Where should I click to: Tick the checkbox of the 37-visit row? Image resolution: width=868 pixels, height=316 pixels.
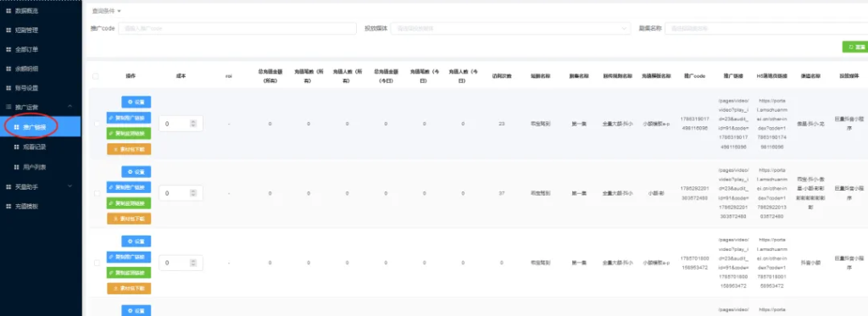coord(97,193)
